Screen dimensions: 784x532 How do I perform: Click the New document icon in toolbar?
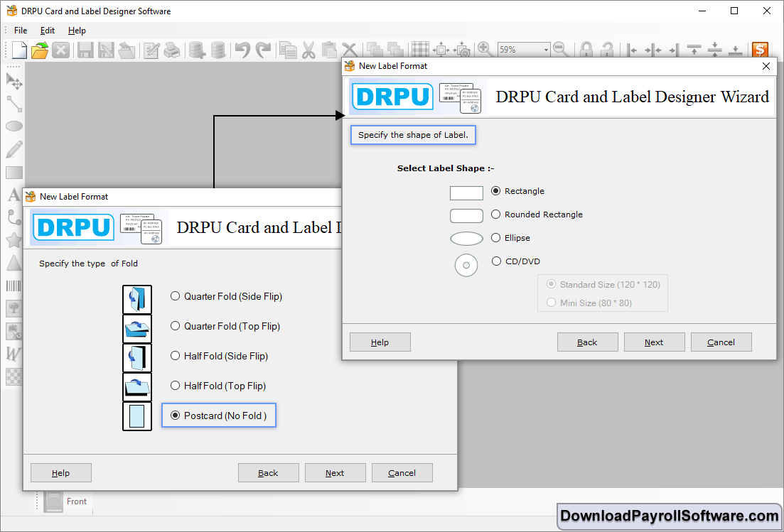click(x=19, y=50)
